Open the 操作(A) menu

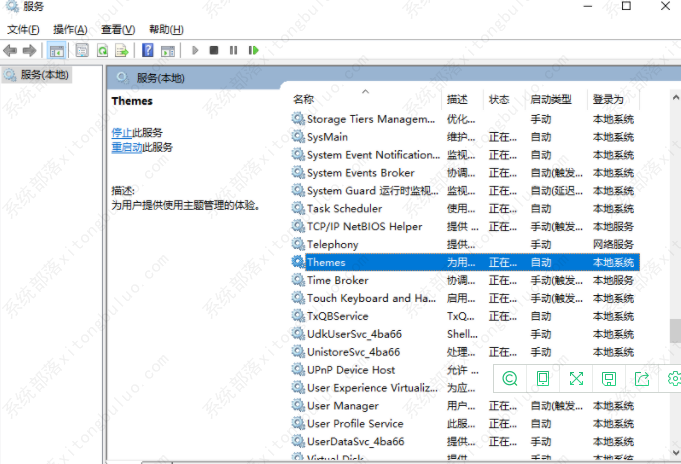[x=70, y=30]
